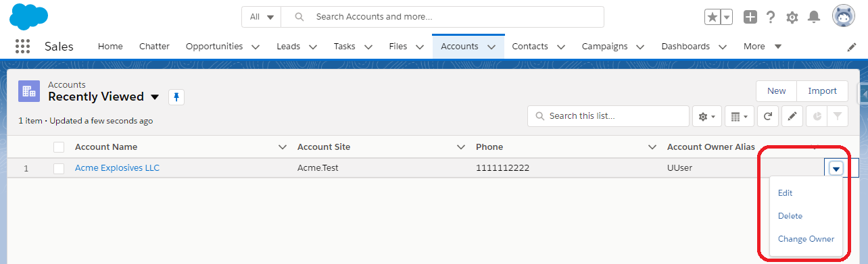
Task: Expand the Dashboards tab chevron
Action: coord(723,47)
